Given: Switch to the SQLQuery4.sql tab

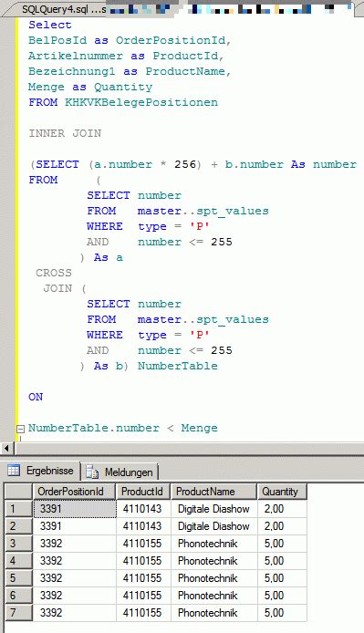Looking at the screenshot, I should [x=63, y=9].
